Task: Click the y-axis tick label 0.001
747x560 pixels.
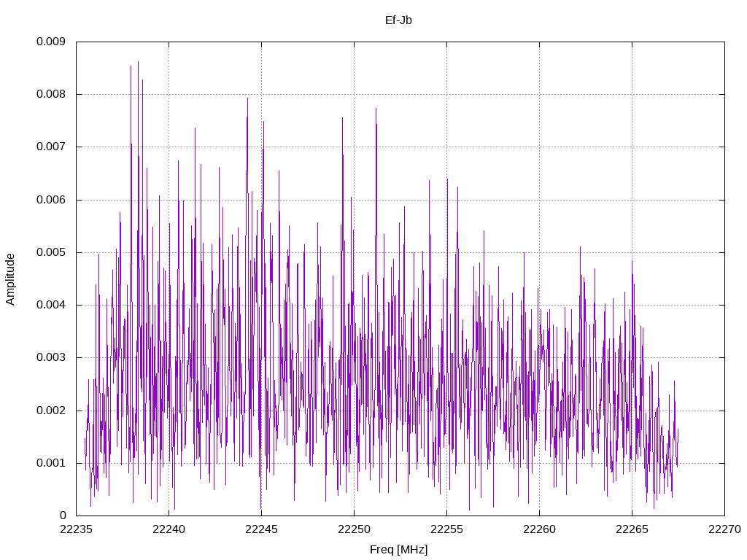Action: (51, 463)
